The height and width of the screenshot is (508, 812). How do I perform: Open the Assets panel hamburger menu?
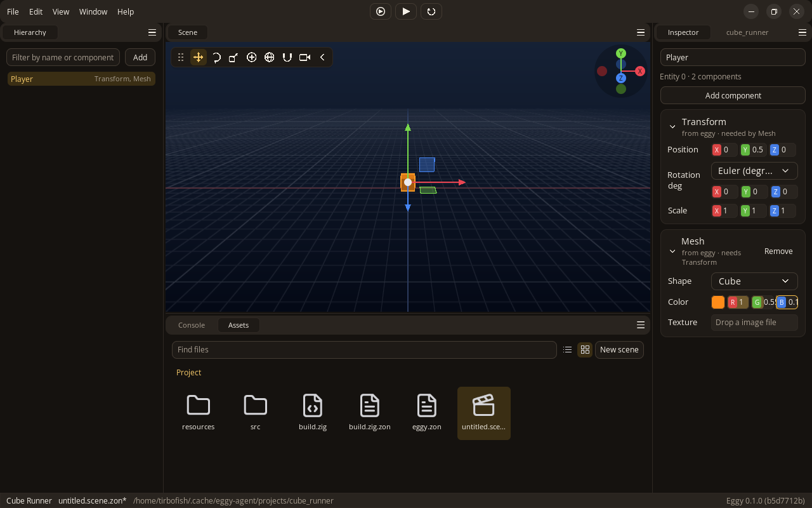[641, 325]
